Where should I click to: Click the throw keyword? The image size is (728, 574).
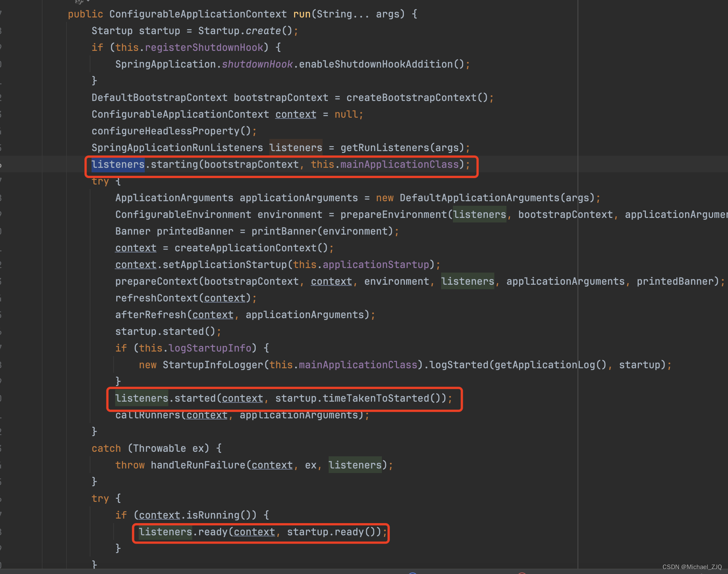pos(130,465)
